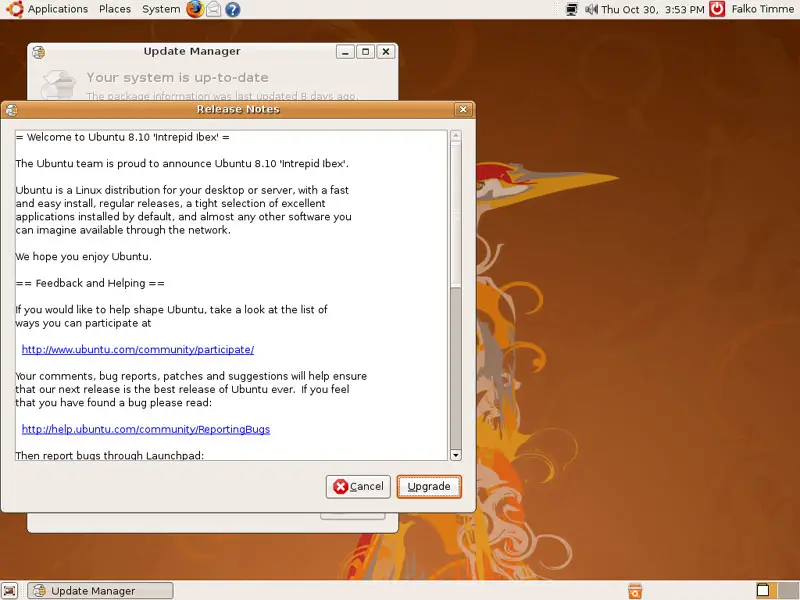Image resolution: width=800 pixels, height=600 pixels.
Task: Click the Show Desktop icon in bottom panel
Action: coord(10,590)
